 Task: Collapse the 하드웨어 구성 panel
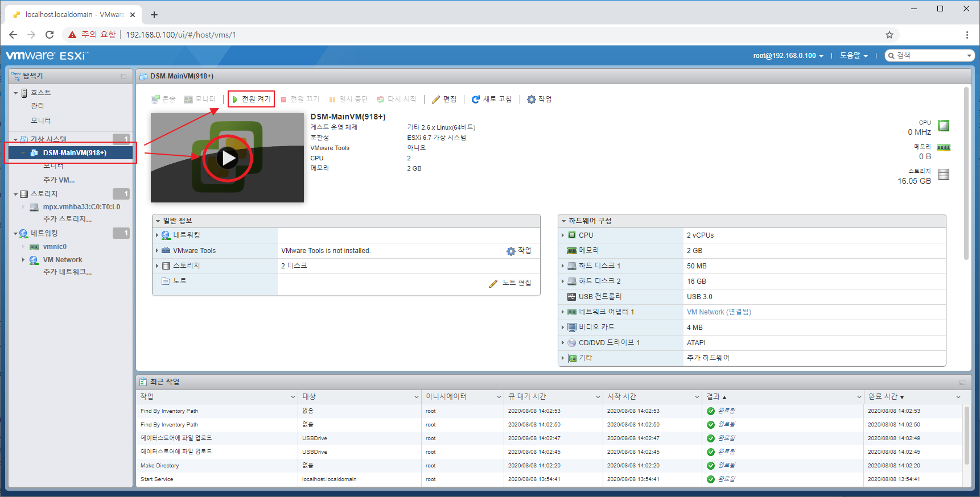tap(564, 221)
